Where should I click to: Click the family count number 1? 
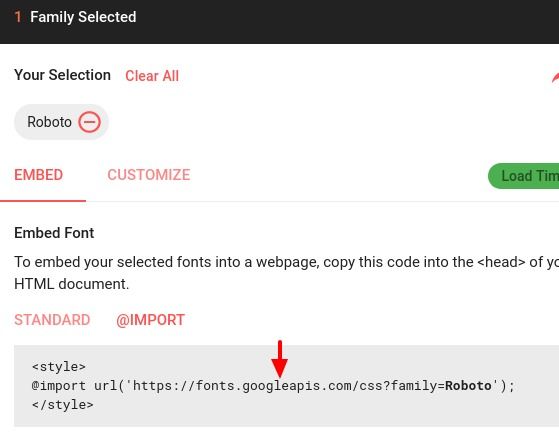[x=17, y=17]
